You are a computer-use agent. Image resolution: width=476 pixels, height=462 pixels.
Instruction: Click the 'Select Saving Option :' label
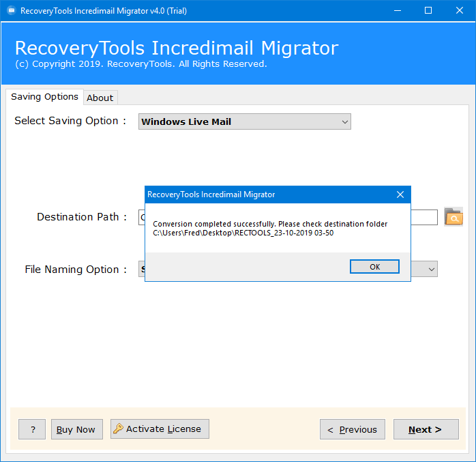[x=70, y=121]
